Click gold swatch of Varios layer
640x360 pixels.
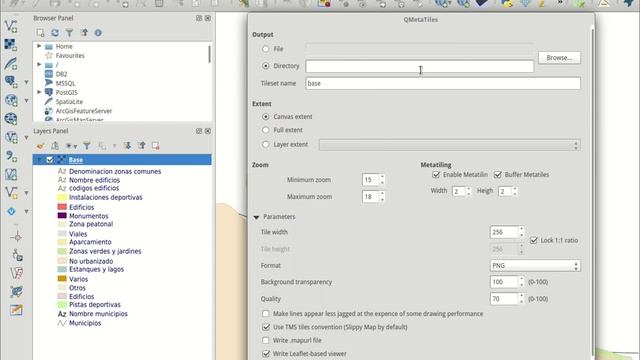[62, 279]
